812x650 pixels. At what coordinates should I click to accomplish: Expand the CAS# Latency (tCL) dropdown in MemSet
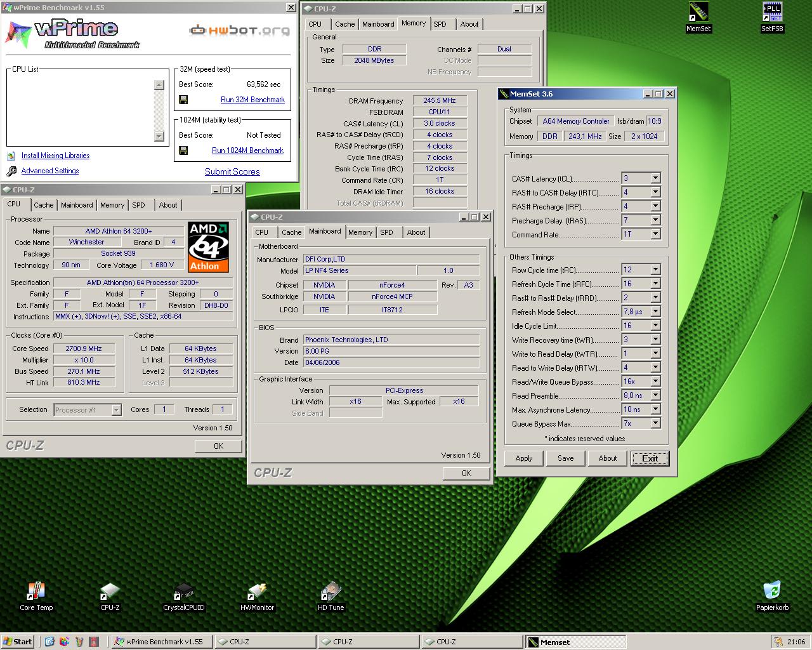tap(655, 178)
